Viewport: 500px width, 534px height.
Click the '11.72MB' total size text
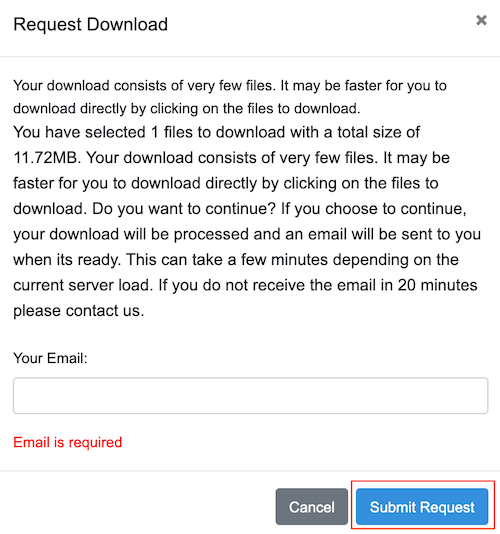click(45, 158)
